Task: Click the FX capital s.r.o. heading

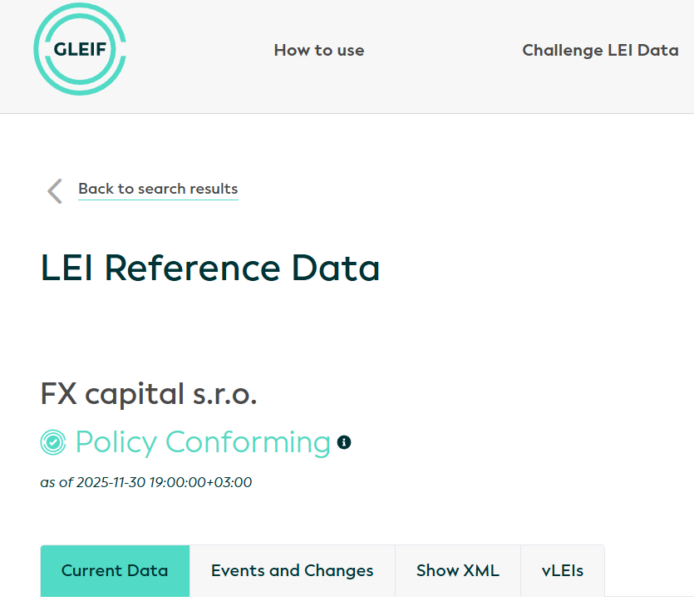Action: [148, 394]
